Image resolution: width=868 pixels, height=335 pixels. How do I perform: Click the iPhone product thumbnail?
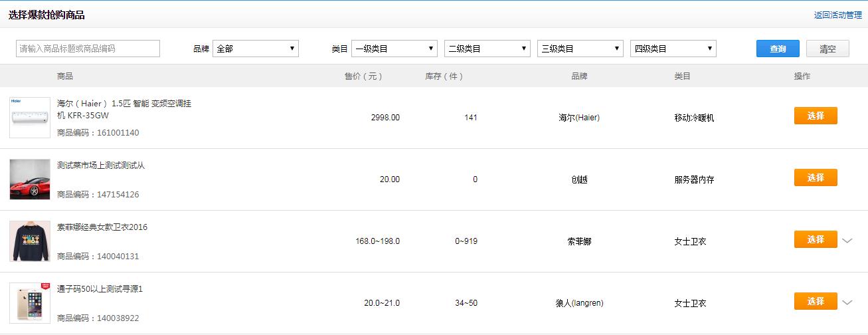[x=30, y=303]
